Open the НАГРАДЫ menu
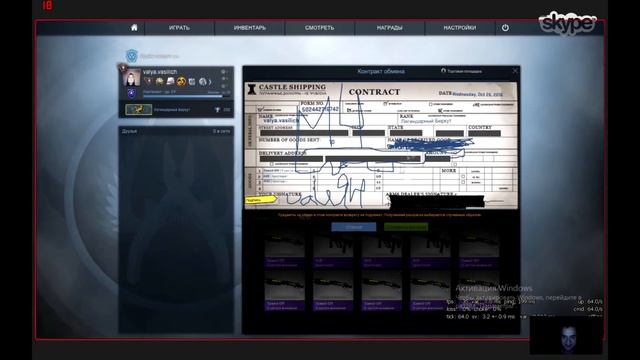Image resolution: width=640 pixels, height=360 pixels. (x=389, y=28)
